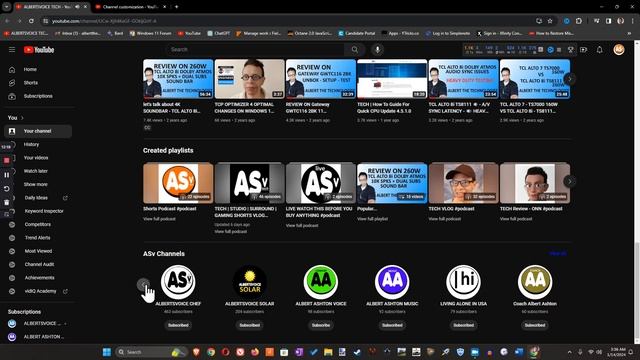Viewport: 640px width, 360px height.
Task: Open the Gateway GWTC116 review thumbnail
Action: [x=321, y=79]
